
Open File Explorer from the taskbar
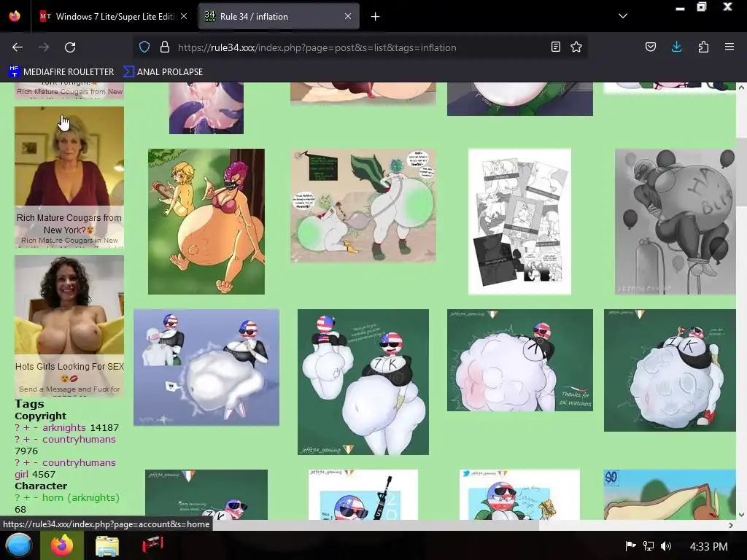[x=107, y=546]
